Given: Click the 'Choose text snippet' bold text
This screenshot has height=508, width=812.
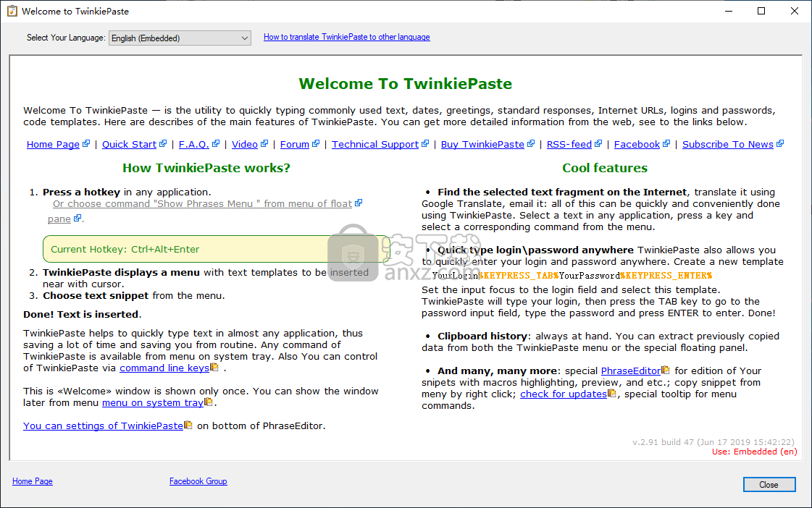Looking at the screenshot, I should [96, 296].
